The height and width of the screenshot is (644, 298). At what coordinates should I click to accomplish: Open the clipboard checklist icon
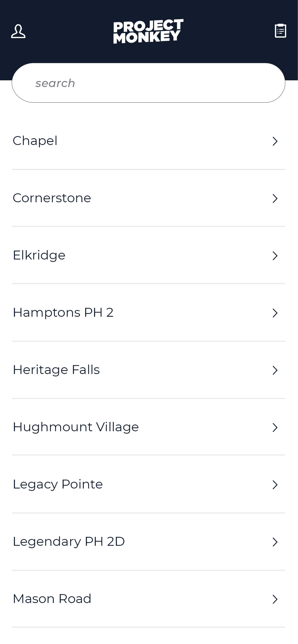280,31
